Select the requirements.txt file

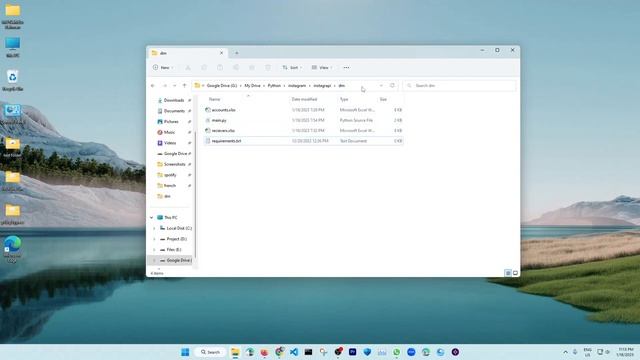303,141
